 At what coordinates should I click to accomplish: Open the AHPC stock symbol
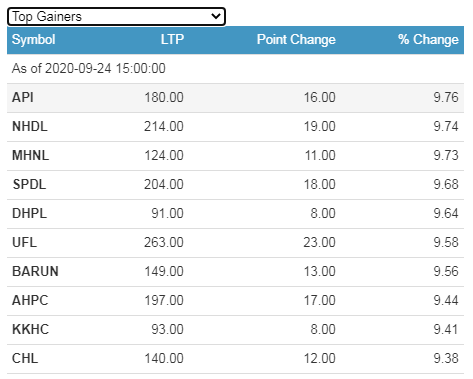[x=30, y=301]
